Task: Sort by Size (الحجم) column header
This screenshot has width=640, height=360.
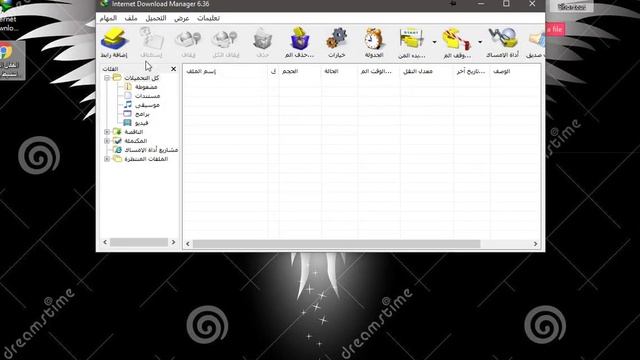Action: pos(300,71)
